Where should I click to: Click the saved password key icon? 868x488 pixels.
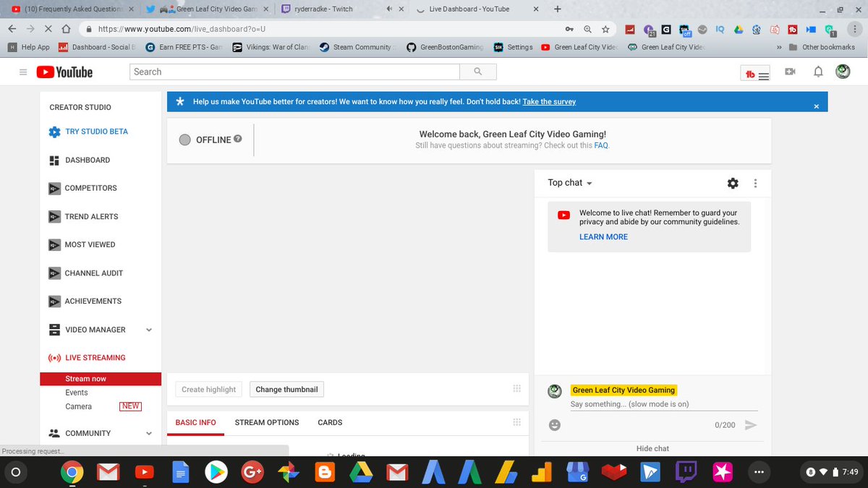[x=570, y=29]
